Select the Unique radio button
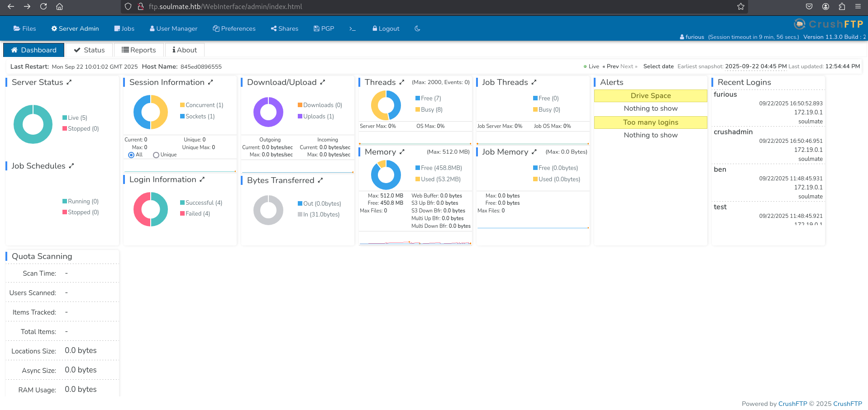This screenshot has width=868, height=410. [x=156, y=155]
